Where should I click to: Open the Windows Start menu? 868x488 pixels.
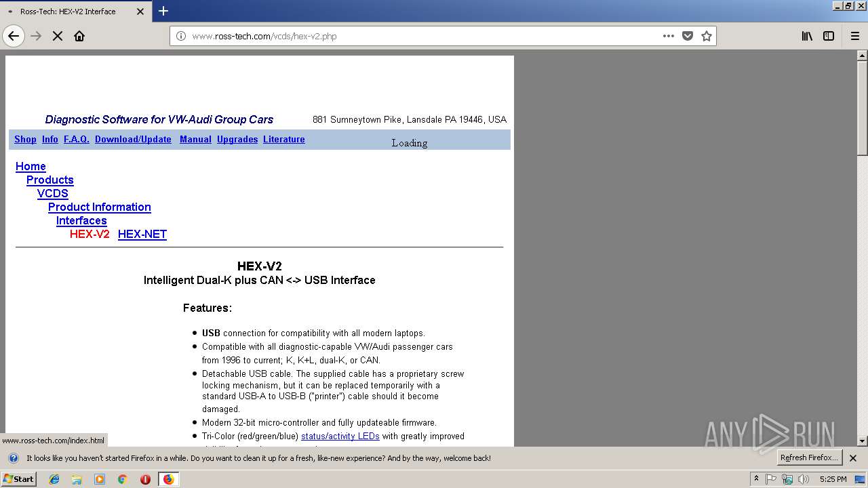coord(18,479)
